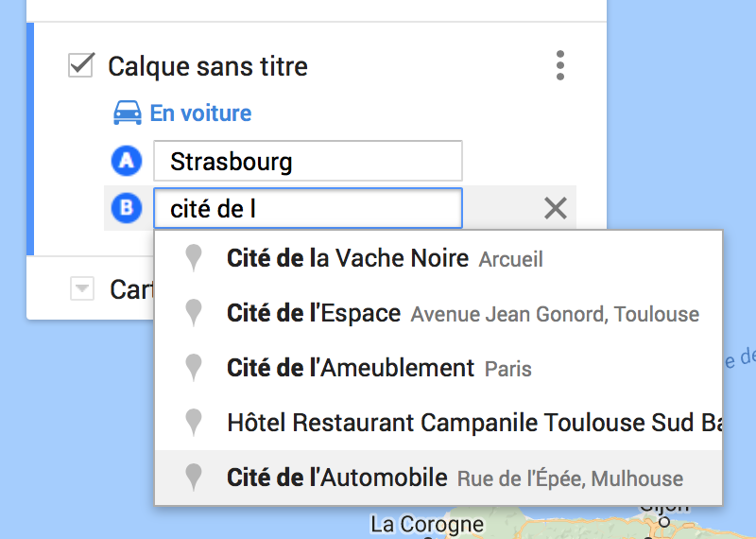Choose Cité de l'Automobile Mulhouse suggestion
Screen dimensions: 756x539
(438, 478)
